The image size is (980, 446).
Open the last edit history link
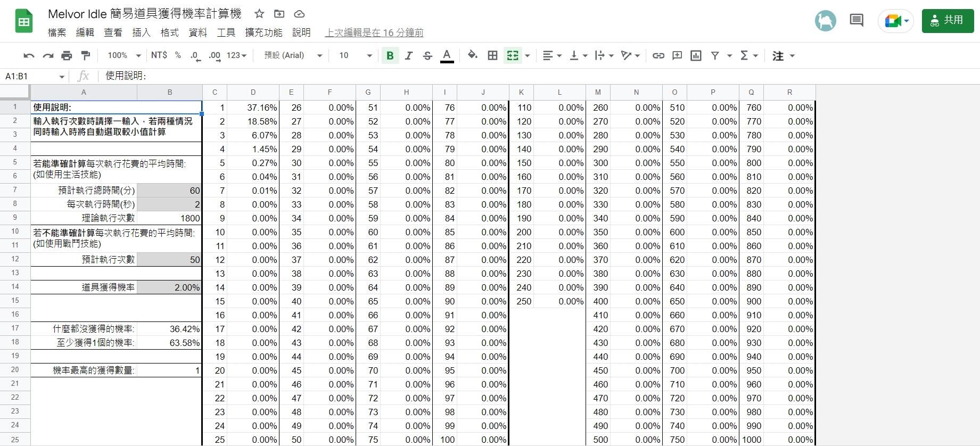pos(374,32)
